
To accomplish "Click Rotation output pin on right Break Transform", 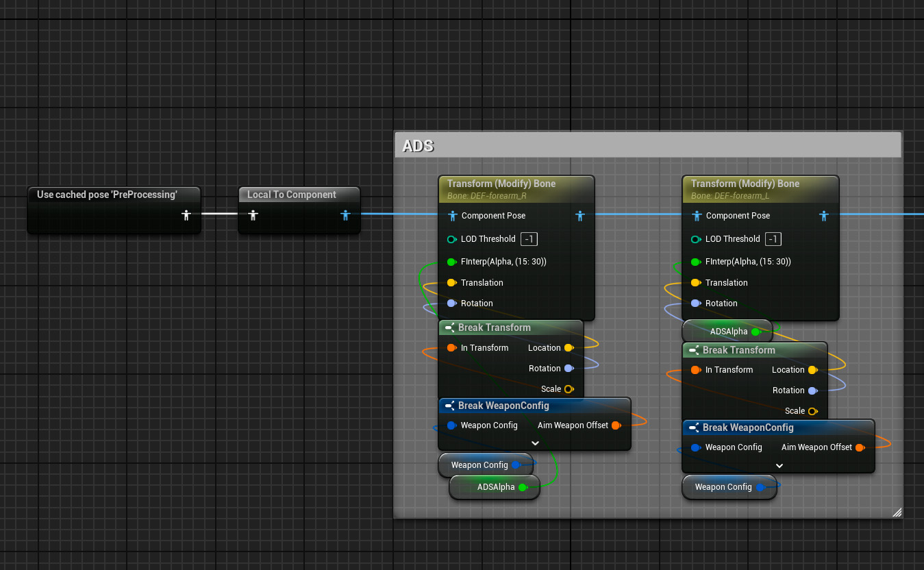I will click(812, 391).
